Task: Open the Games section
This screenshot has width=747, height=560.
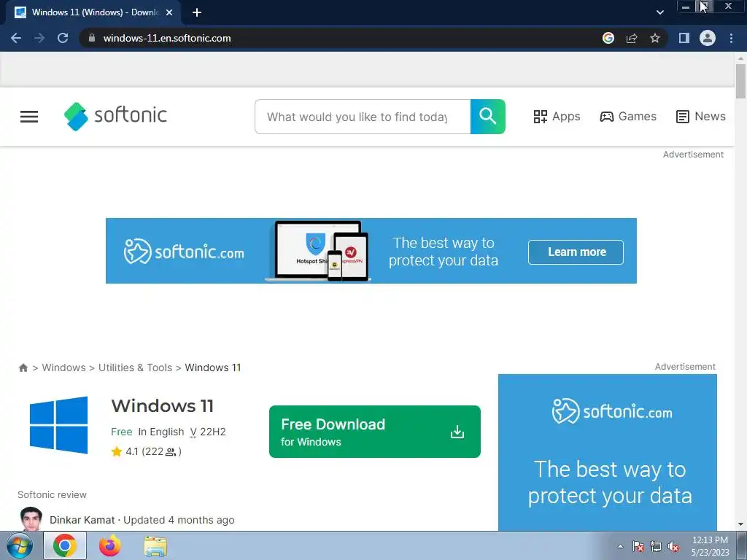Action: [x=628, y=117]
